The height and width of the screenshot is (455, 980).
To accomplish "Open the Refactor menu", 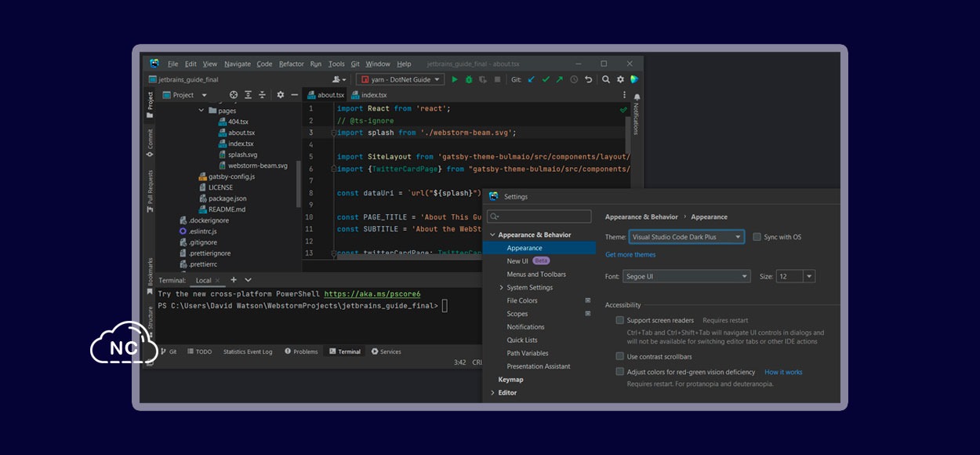I will click(x=291, y=64).
